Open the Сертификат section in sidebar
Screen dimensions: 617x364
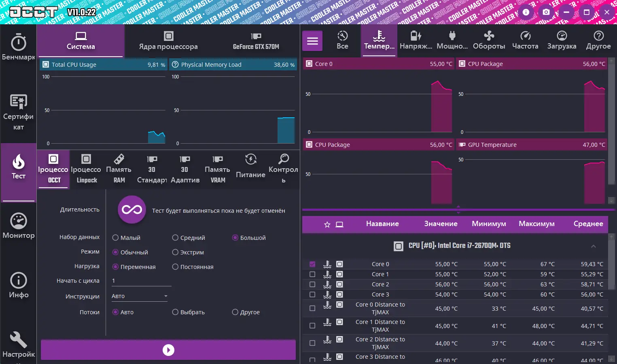click(x=18, y=112)
